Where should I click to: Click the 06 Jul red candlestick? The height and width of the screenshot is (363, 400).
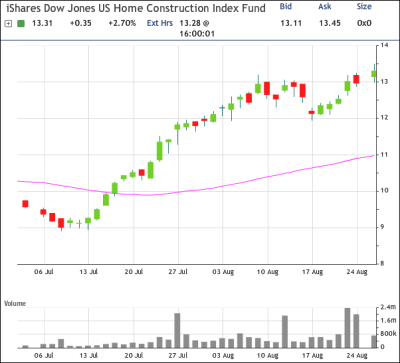pyautogui.click(x=43, y=212)
